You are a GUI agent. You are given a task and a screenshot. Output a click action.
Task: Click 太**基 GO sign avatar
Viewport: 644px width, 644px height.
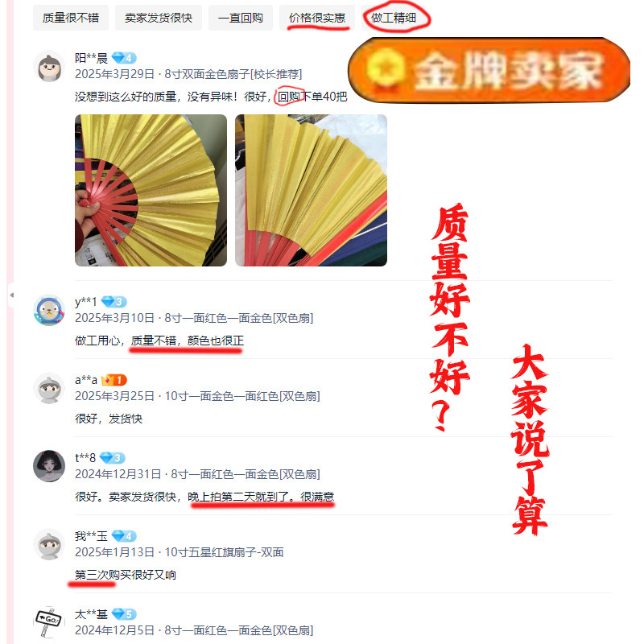click(49, 621)
